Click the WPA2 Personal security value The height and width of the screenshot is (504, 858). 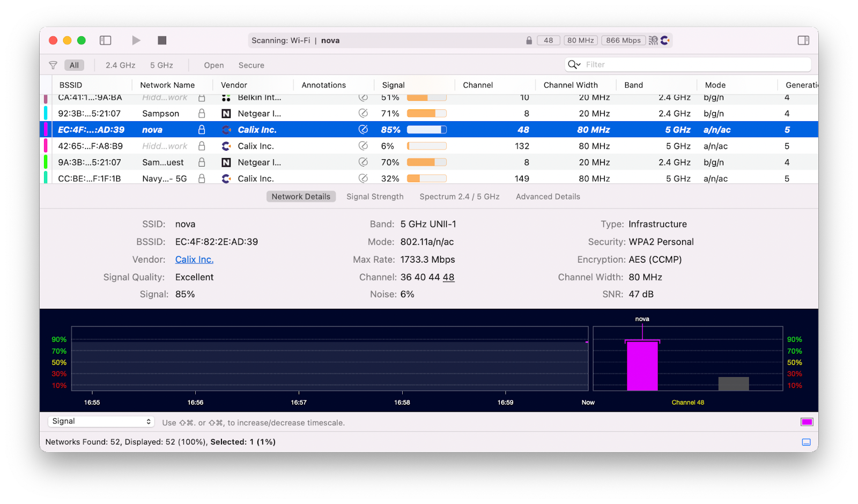(x=661, y=242)
